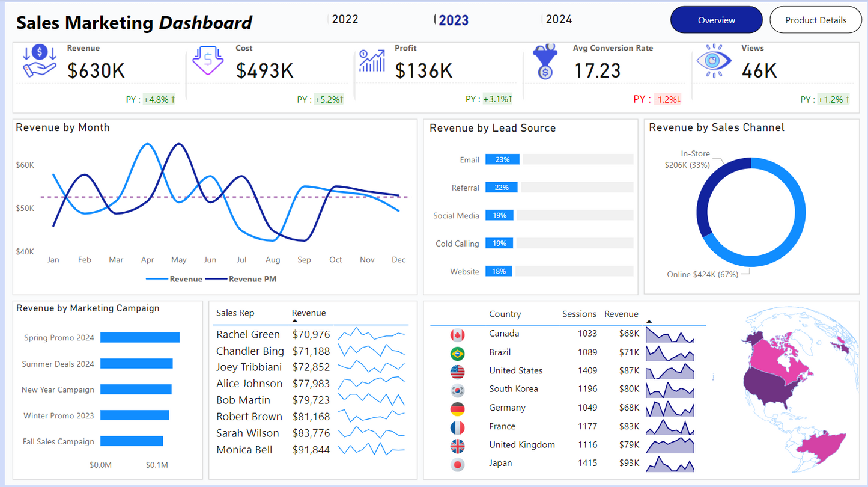868x487 pixels.
Task: Click the Revenue hand-with-coin icon
Action: (40, 62)
